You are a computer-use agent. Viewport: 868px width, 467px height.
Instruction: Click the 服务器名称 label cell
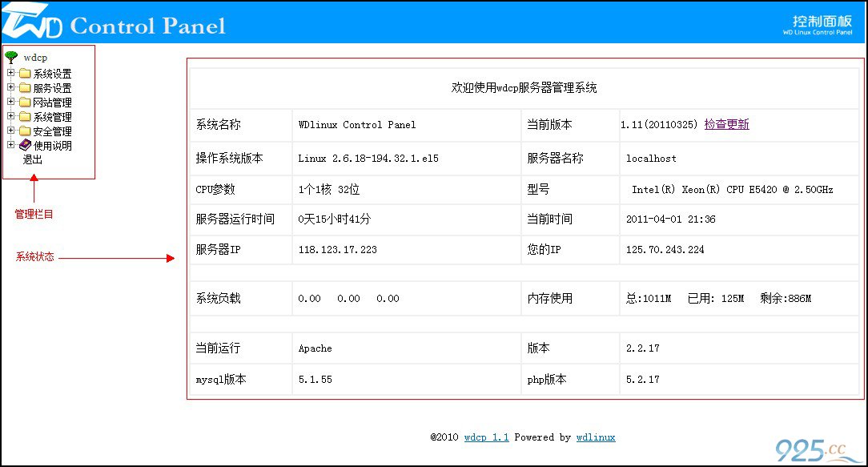(569, 159)
